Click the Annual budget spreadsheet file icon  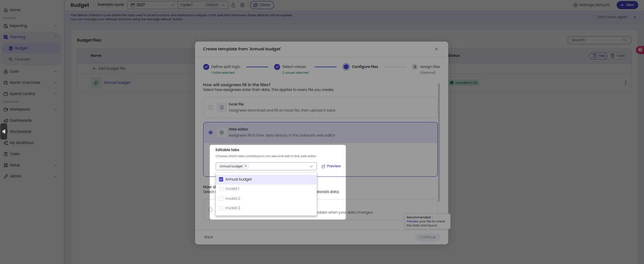pos(96,83)
